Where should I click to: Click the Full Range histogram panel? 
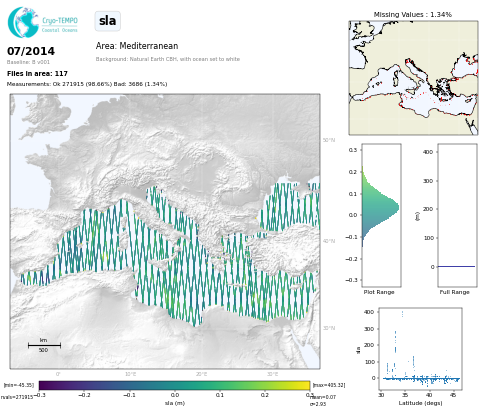tap(457, 215)
